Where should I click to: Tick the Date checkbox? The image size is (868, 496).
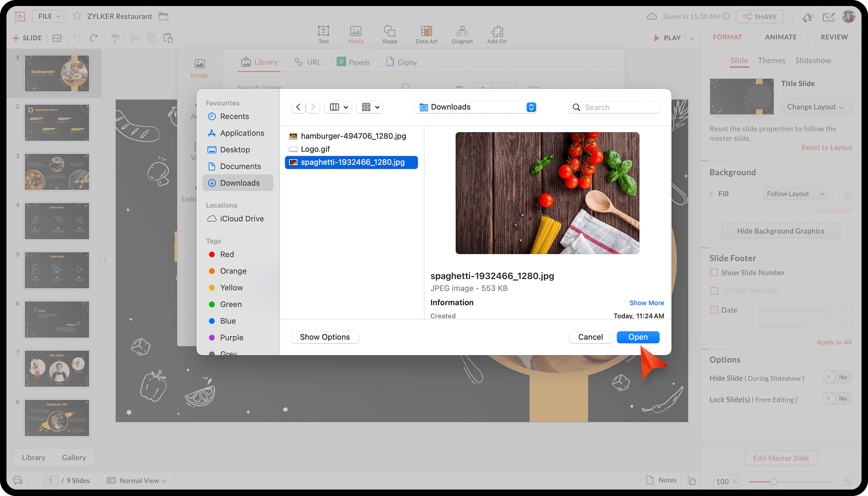[x=714, y=310]
